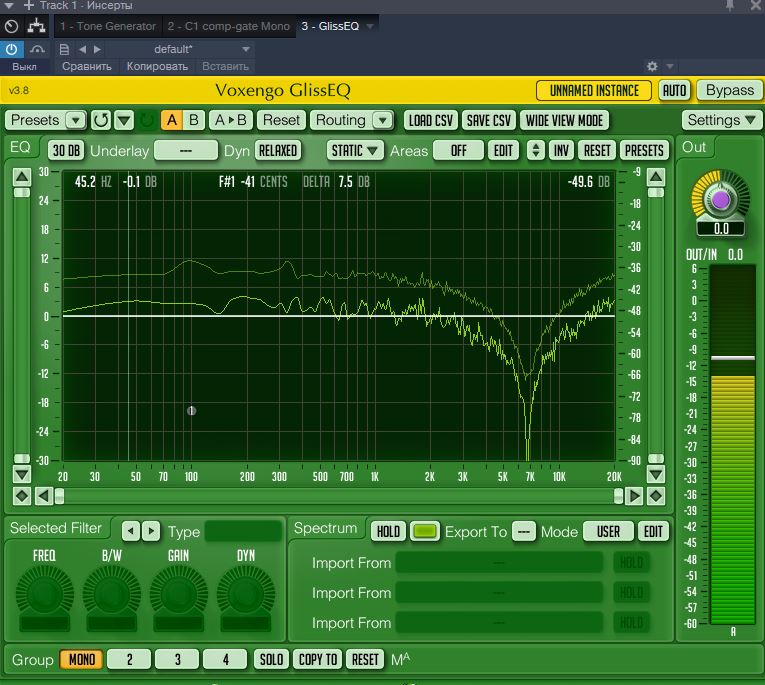
Task: Click the right spectrum scale up arrow
Action: pyautogui.click(x=656, y=177)
